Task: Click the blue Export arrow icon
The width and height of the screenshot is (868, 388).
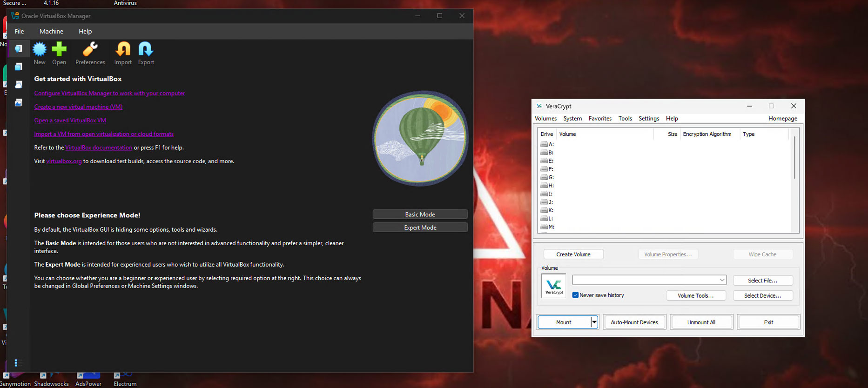Action: coord(146,49)
